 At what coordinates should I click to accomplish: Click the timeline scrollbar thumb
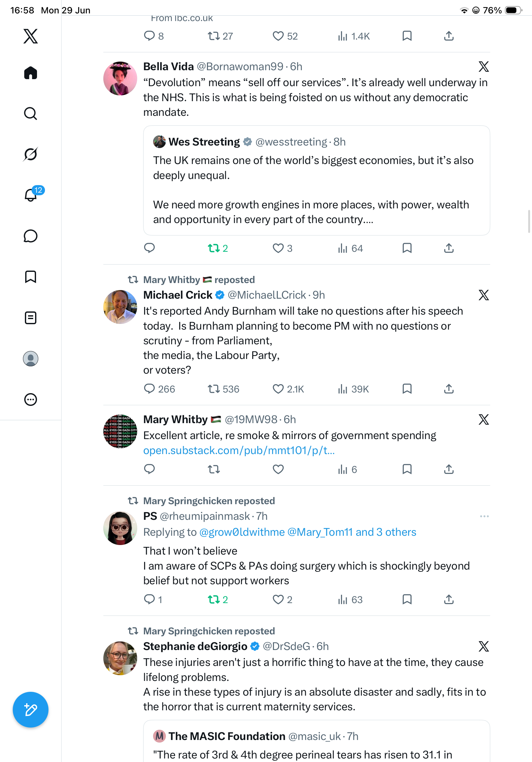(529, 222)
